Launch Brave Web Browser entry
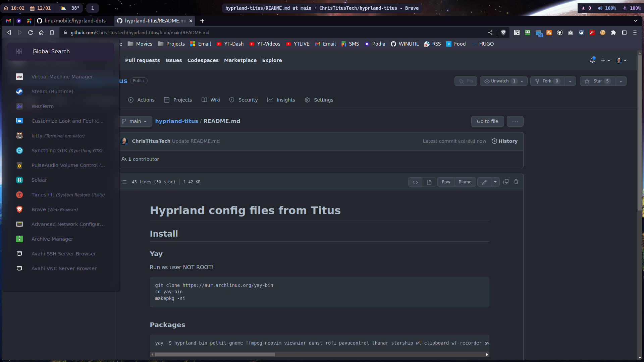644x362 pixels. 60,209
